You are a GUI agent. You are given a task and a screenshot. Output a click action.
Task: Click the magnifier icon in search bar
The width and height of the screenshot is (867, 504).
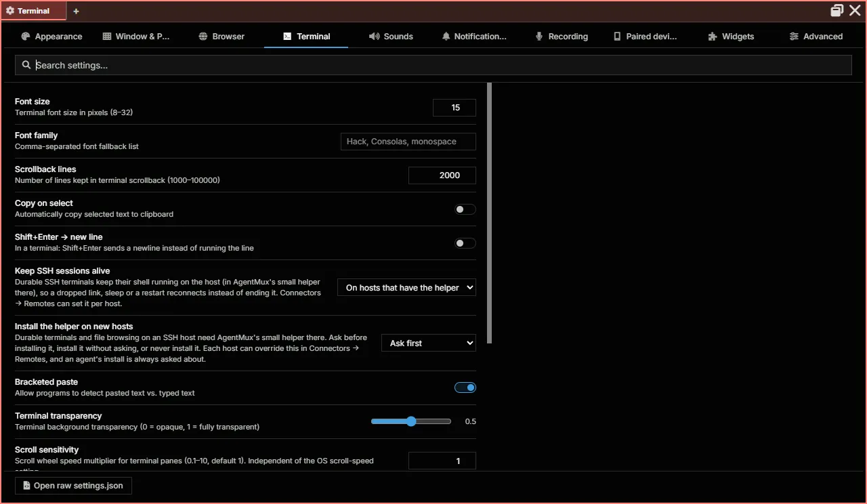click(26, 65)
